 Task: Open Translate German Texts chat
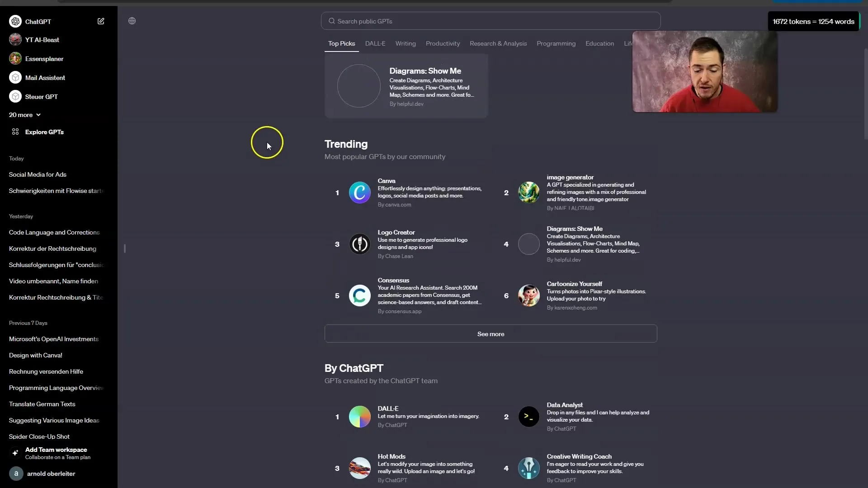42,404
